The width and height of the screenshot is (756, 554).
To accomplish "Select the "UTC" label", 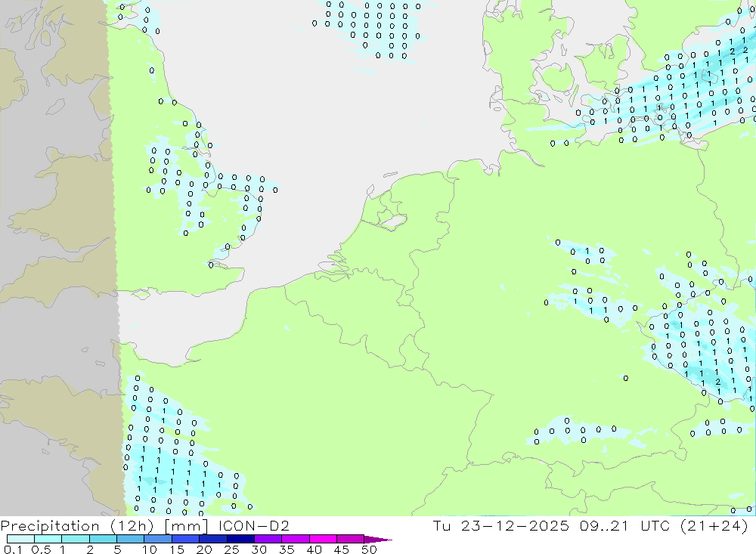I will point(655,525).
